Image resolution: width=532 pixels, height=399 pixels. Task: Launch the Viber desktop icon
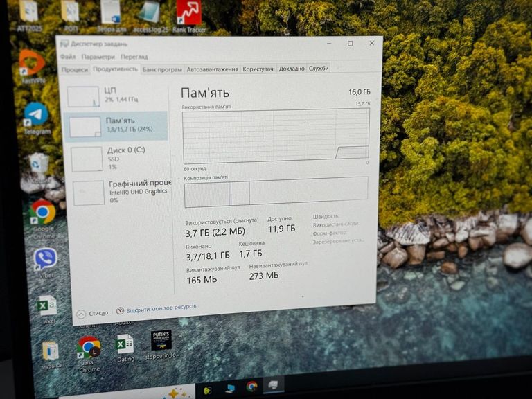[x=45, y=259]
